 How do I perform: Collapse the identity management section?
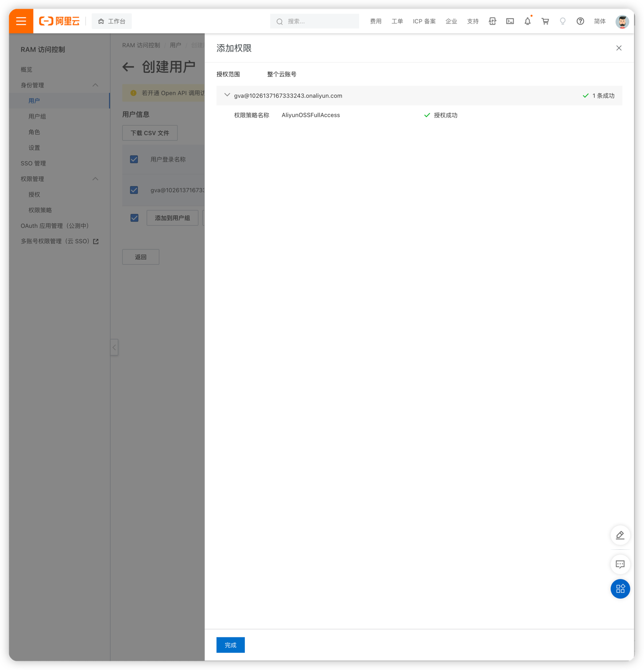95,85
